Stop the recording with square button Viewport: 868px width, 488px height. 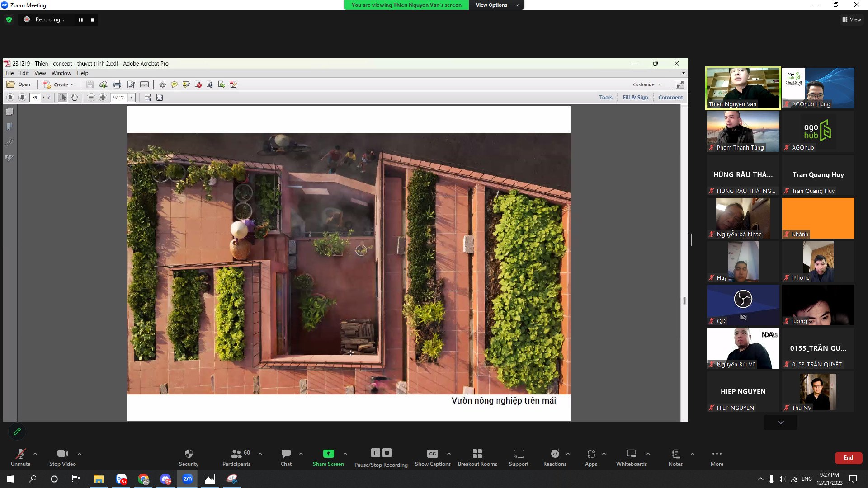point(93,20)
